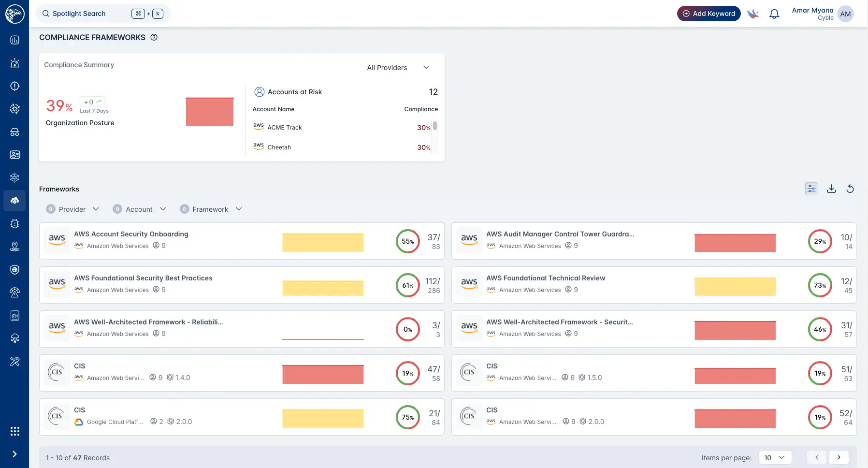This screenshot has width=868, height=468.
Task: Expand the Provider filter dropdown
Action: coord(73,209)
